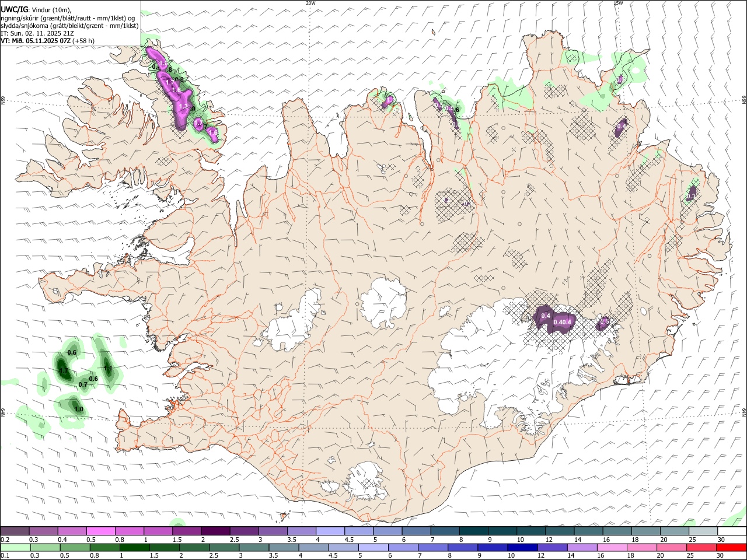This screenshot has width=747, height=560.
Task: Pick the pale gray 25–30 swatch, upper legend row
Action: [703, 531]
